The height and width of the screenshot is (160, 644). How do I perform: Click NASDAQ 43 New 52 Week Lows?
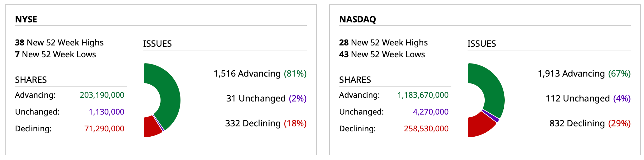(x=382, y=54)
